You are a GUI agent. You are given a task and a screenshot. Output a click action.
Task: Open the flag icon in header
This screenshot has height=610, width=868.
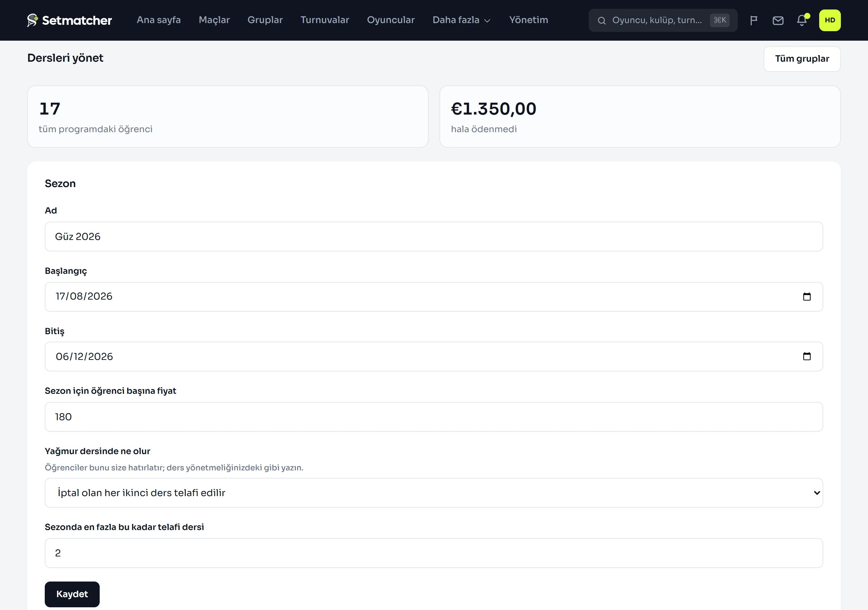click(x=753, y=20)
